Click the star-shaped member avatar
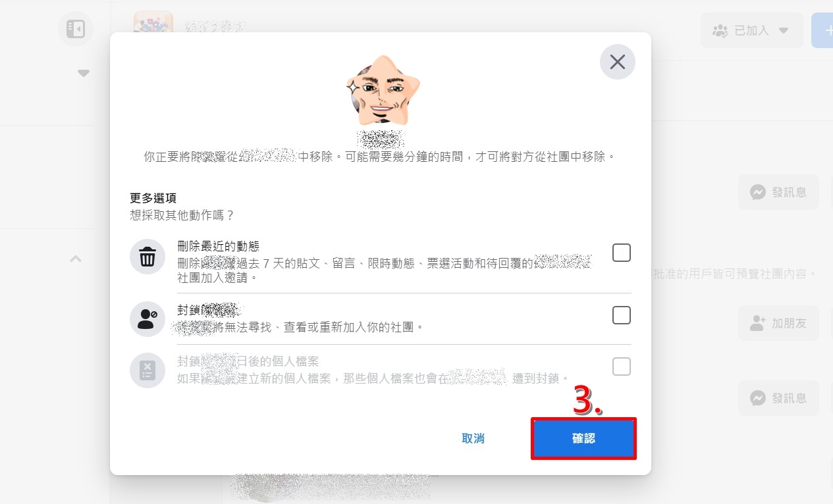This screenshot has width=833, height=504. [x=383, y=90]
